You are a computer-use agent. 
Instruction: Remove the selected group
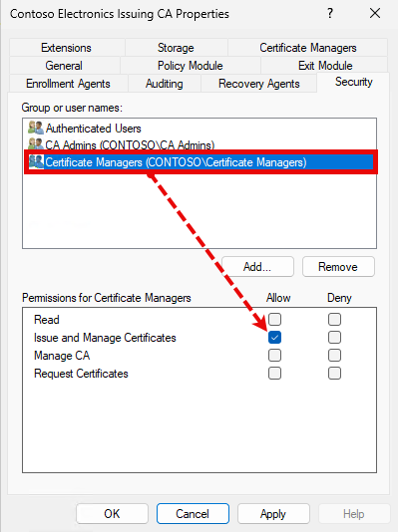point(338,267)
